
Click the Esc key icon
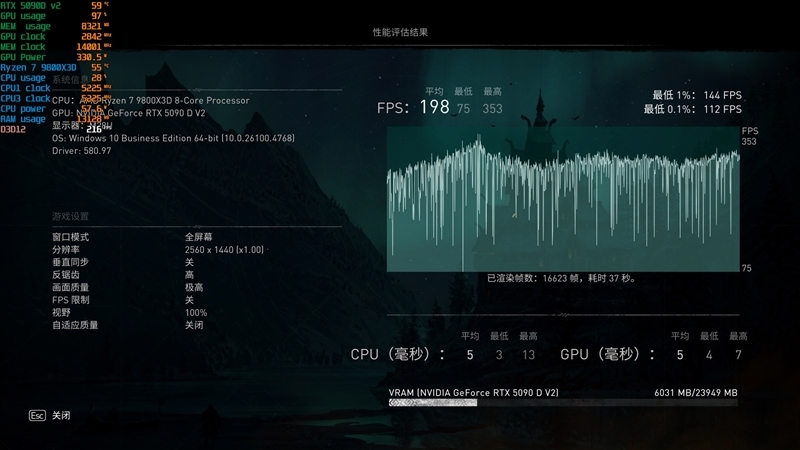point(37,415)
